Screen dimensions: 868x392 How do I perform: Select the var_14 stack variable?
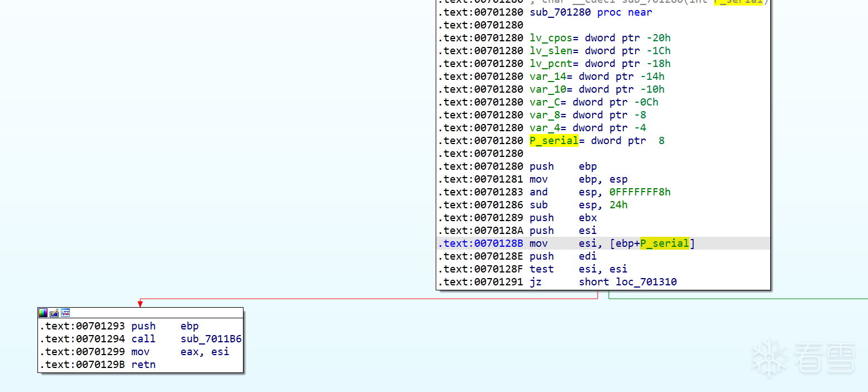547,77
